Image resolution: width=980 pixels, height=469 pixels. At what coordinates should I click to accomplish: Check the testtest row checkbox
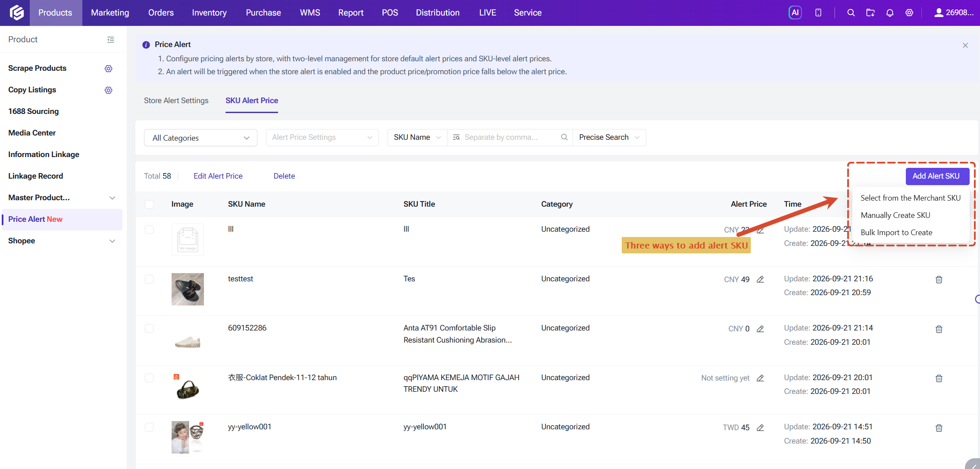click(149, 279)
